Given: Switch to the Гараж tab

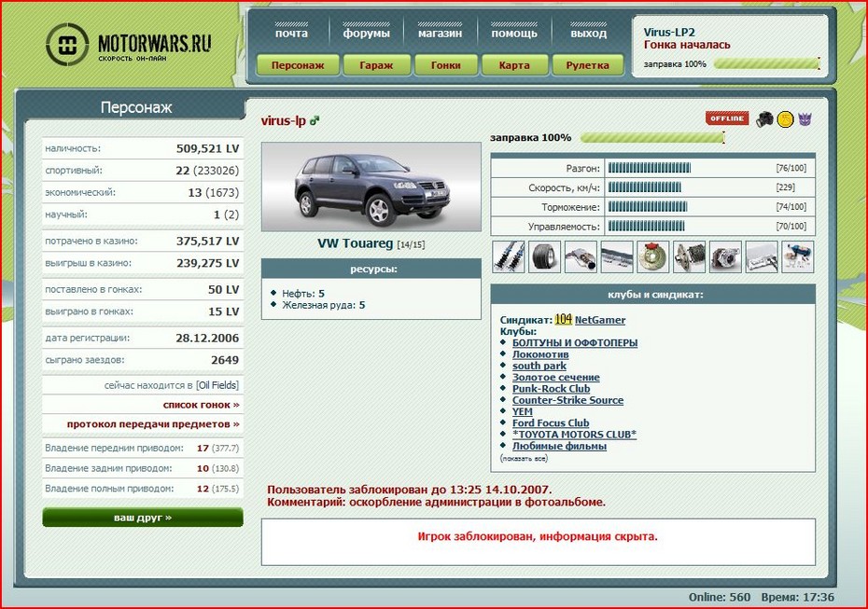Looking at the screenshot, I should (376, 65).
